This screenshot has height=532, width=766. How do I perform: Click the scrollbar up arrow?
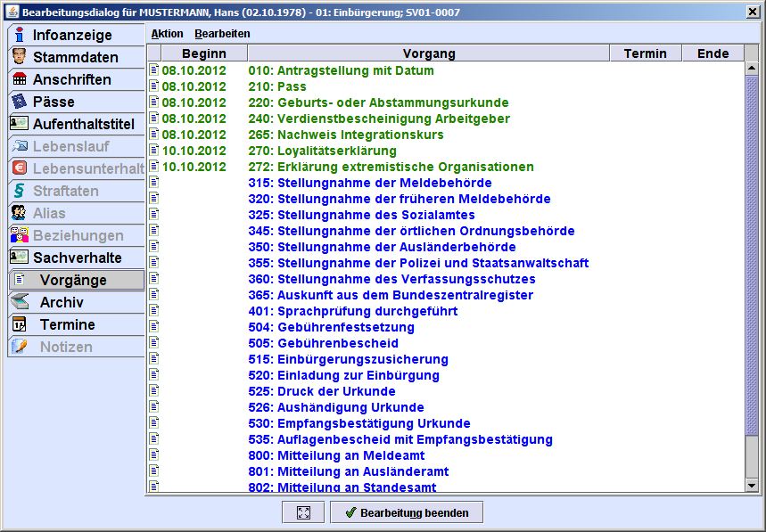[752, 69]
